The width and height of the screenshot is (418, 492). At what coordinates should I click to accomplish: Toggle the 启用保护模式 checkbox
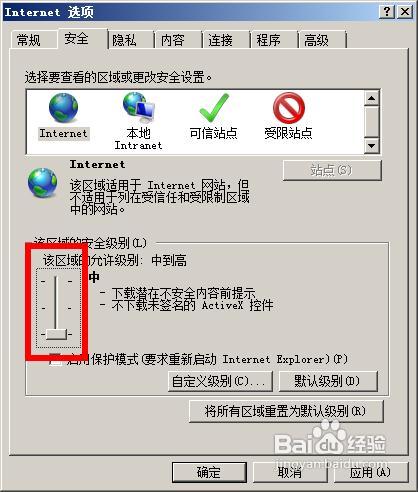coord(55,359)
